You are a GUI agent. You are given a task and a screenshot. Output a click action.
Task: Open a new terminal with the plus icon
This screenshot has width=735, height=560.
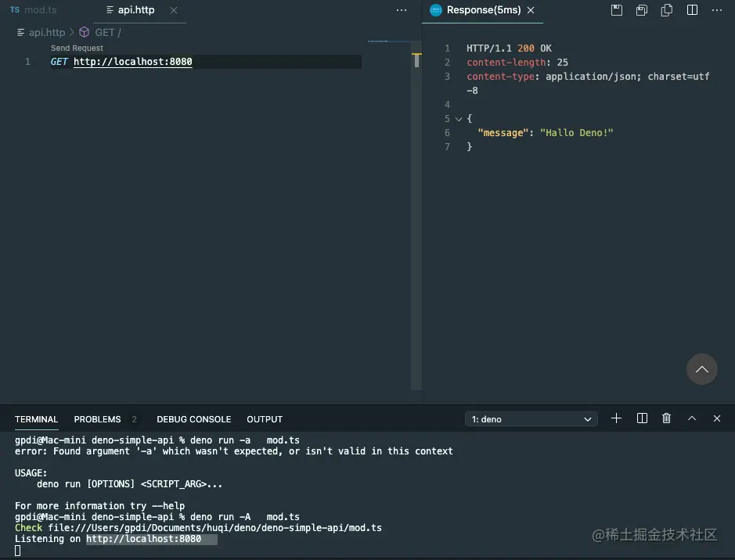(x=616, y=418)
